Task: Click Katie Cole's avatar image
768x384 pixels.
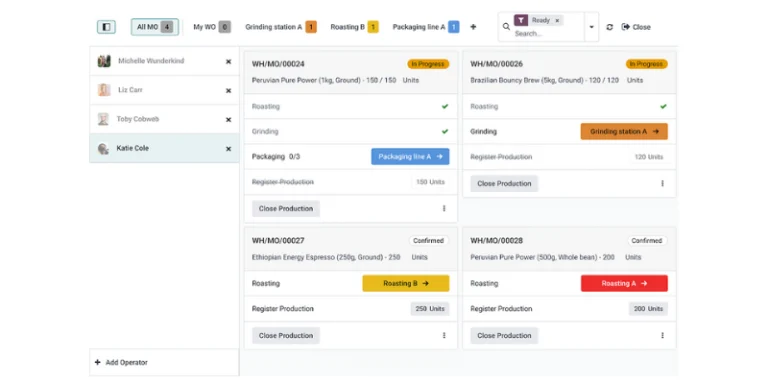Action: tap(103, 148)
